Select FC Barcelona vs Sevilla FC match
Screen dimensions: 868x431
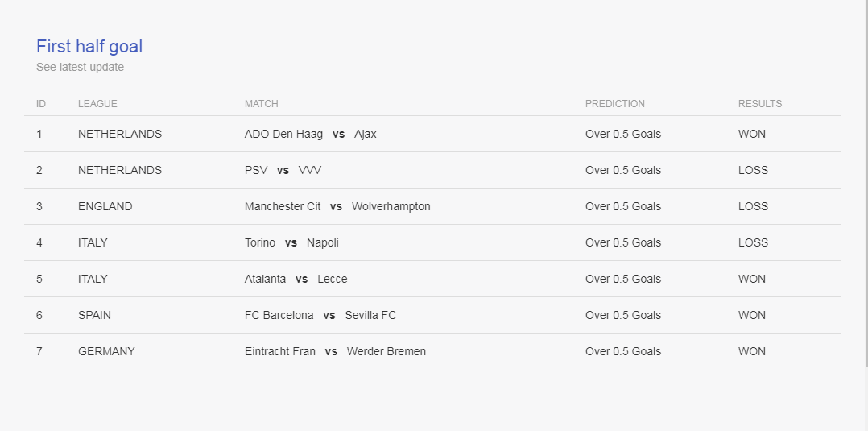pyautogui.click(x=320, y=315)
